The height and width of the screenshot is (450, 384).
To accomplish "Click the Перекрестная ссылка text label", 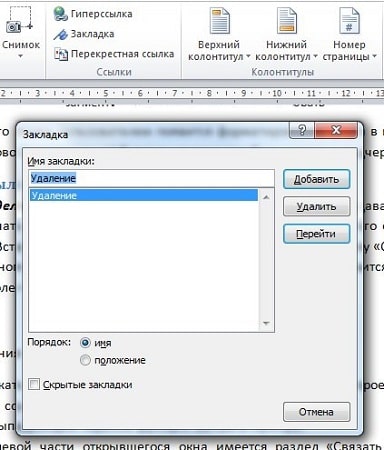I will [123, 54].
